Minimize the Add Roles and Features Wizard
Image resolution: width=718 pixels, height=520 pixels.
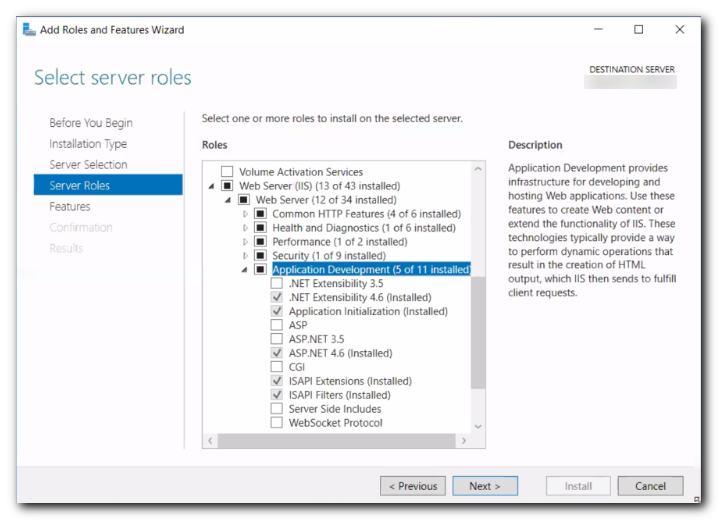tap(598, 29)
